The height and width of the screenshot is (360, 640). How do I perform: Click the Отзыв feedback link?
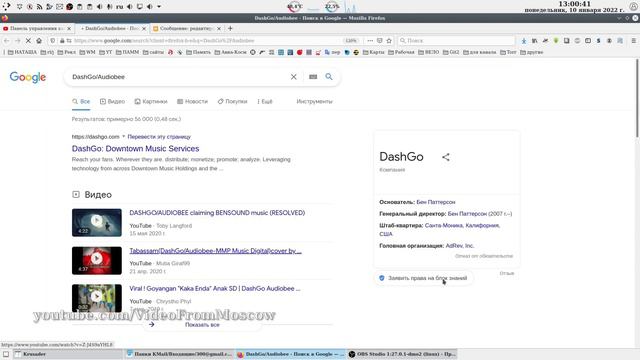[x=507, y=273]
